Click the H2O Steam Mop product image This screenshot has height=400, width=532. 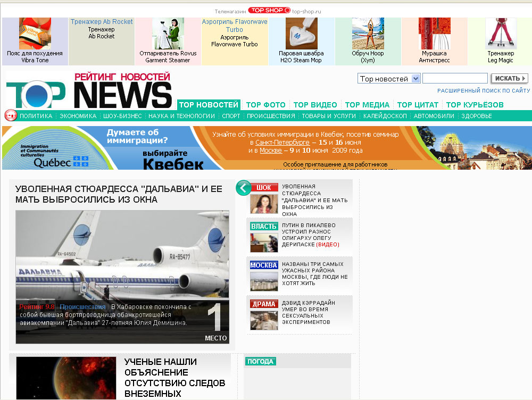pos(301,34)
